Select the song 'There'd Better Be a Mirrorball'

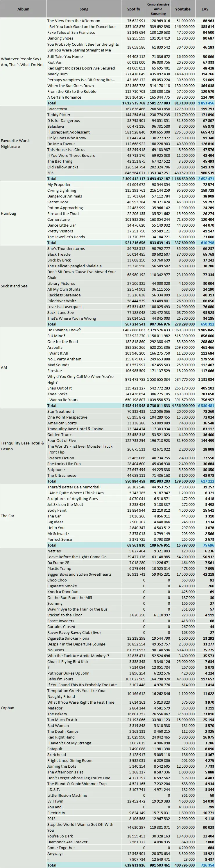click(74, 487)
